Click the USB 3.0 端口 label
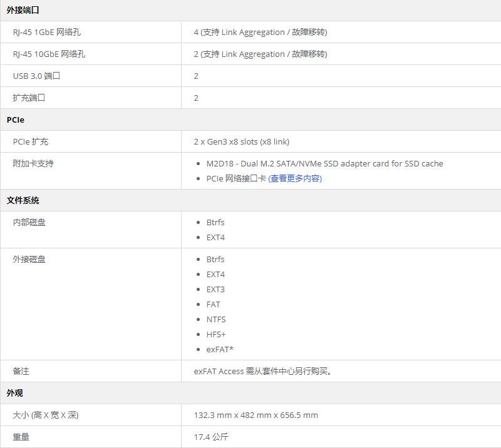 click(x=36, y=76)
